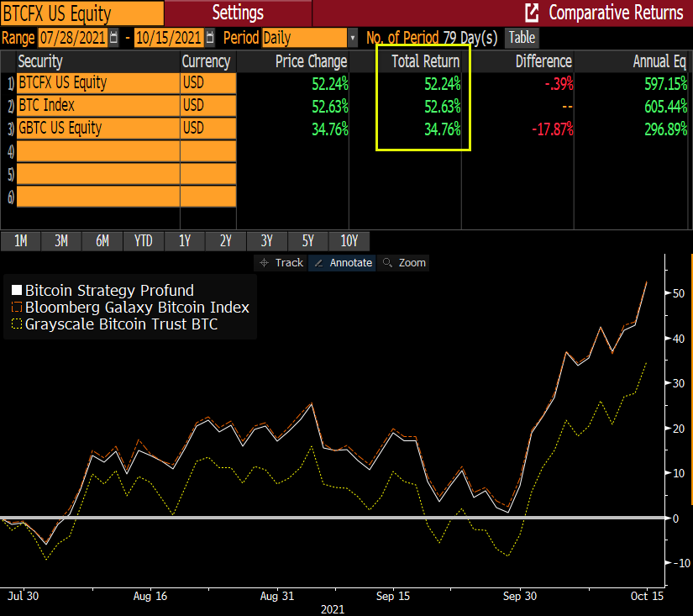693x616 pixels.
Task: Select the 10Y range button
Action: click(x=349, y=241)
